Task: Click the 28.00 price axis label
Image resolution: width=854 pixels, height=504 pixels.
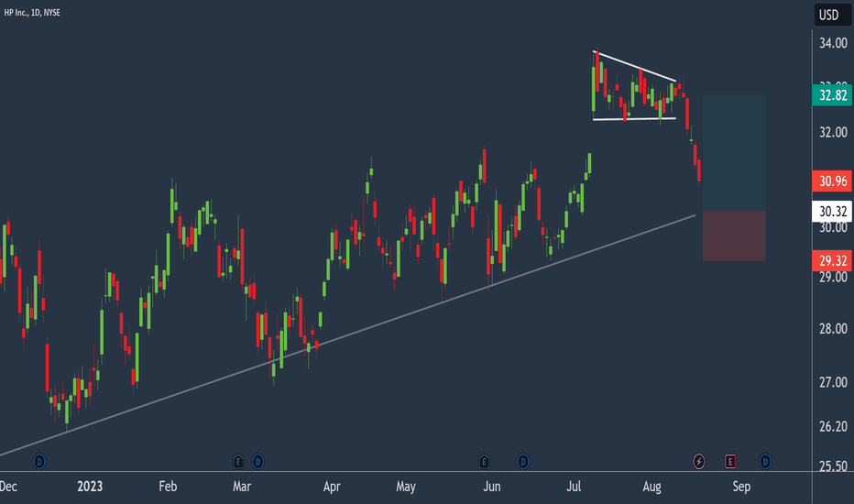Action: [833, 329]
